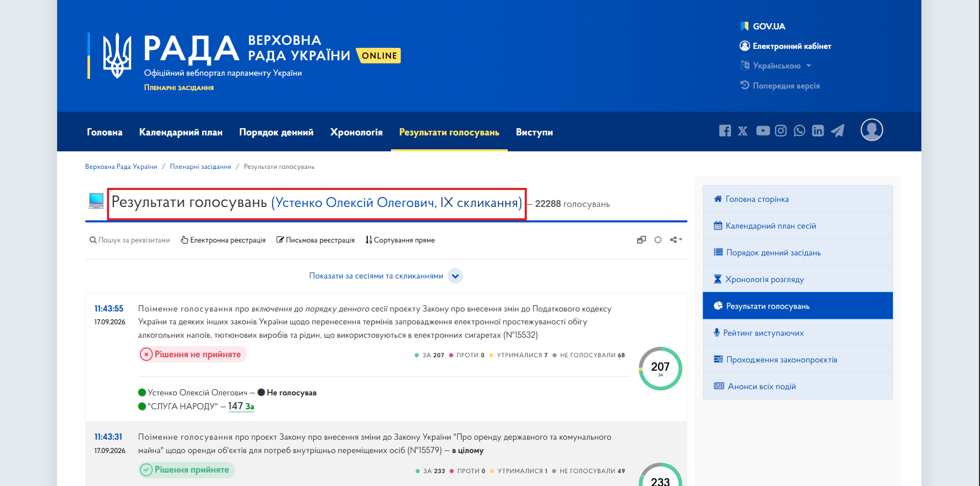Image resolution: width=980 pixels, height=486 pixels.
Task: Select Електронна реєстрація option
Action: [x=223, y=240]
